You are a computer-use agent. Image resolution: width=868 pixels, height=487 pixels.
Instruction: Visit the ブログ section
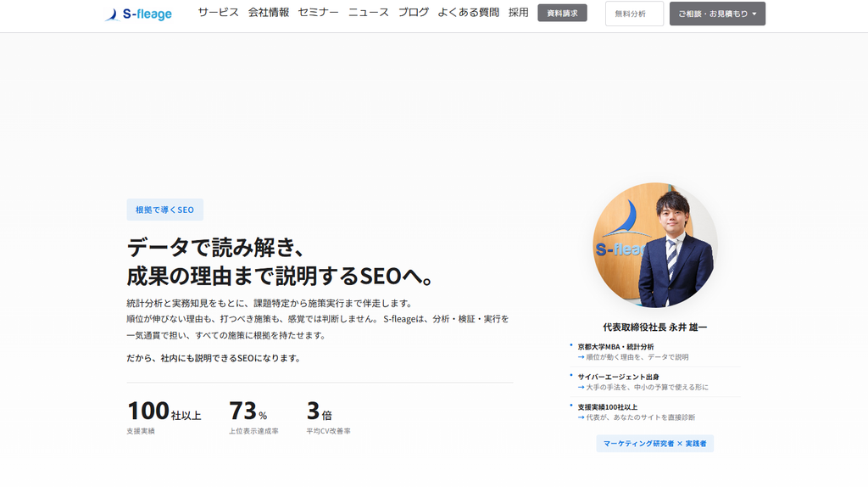pyautogui.click(x=414, y=12)
